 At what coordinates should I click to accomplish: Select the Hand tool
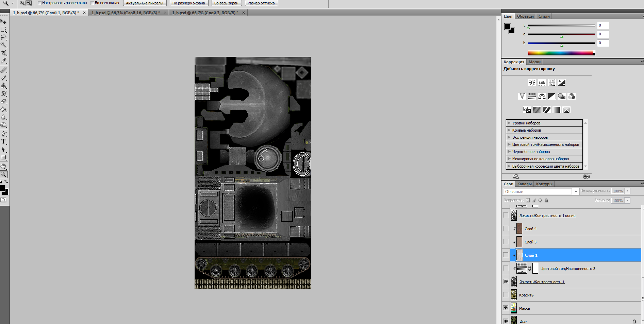(4, 166)
